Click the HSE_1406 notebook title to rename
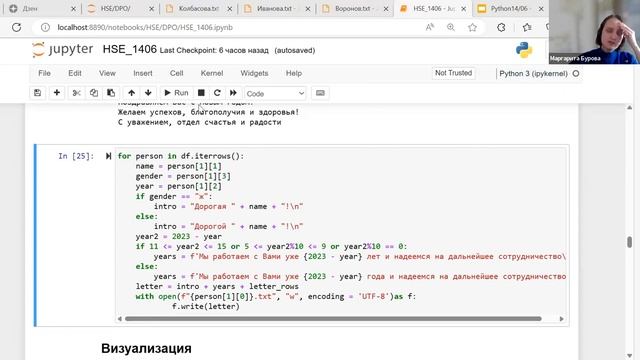The height and width of the screenshot is (360, 640). coord(129,49)
